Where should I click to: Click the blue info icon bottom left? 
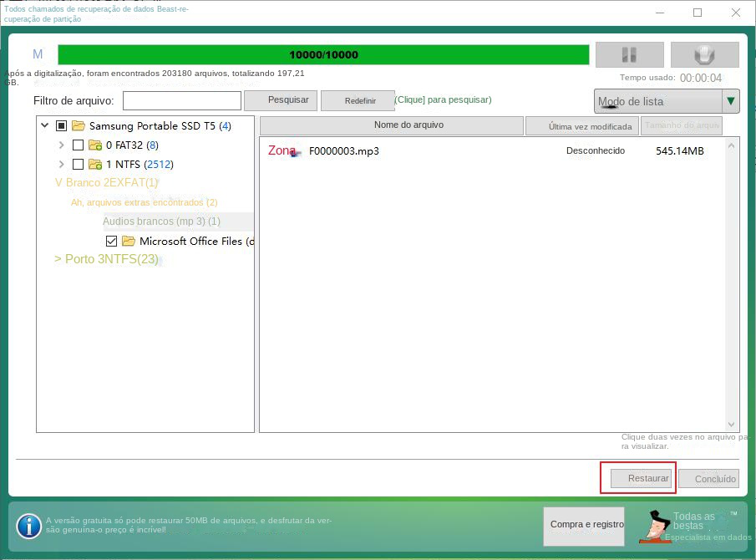click(x=28, y=527)
